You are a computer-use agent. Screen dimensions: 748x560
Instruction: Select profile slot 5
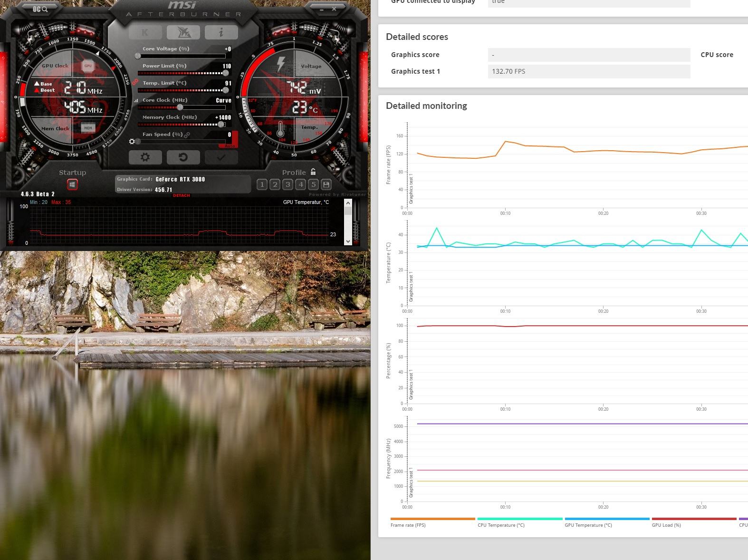tap(313, 184)
